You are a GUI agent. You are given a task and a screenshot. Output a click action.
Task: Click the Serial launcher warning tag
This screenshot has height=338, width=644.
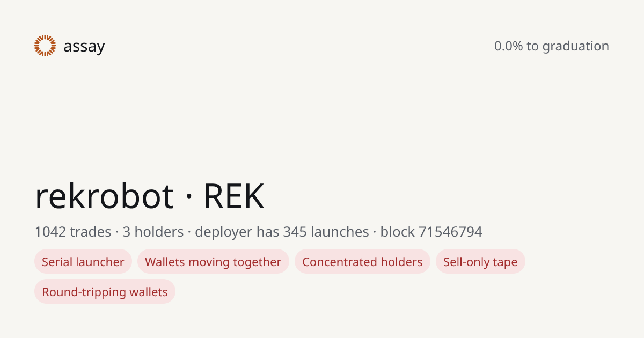83,262
